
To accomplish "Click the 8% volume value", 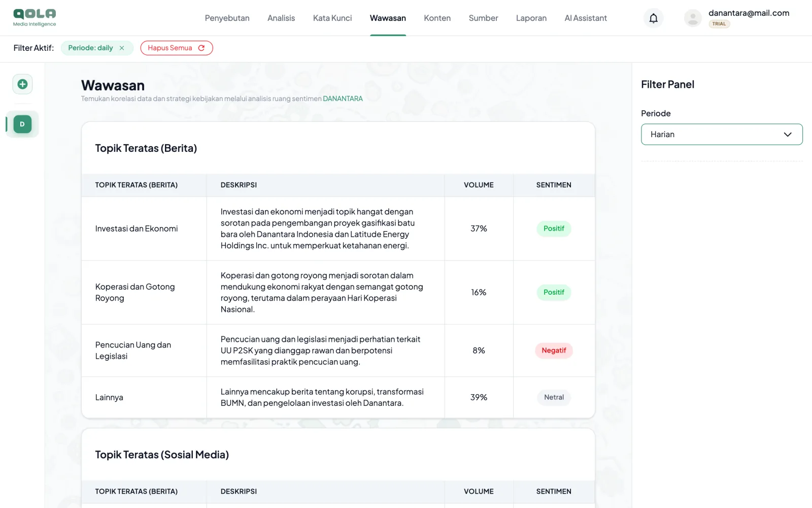I will pos(479,351).
